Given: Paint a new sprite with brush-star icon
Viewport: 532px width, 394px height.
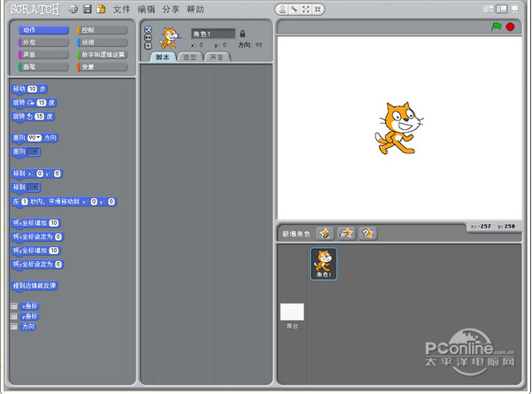Looking at the screenshot, I should 326,234.
